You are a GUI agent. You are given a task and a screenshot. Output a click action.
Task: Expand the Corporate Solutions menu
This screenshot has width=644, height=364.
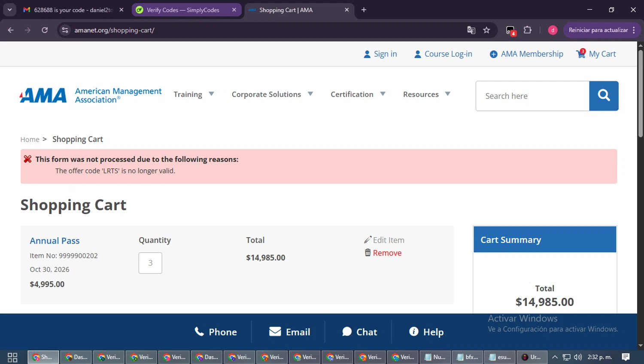[x=272, y=94]
